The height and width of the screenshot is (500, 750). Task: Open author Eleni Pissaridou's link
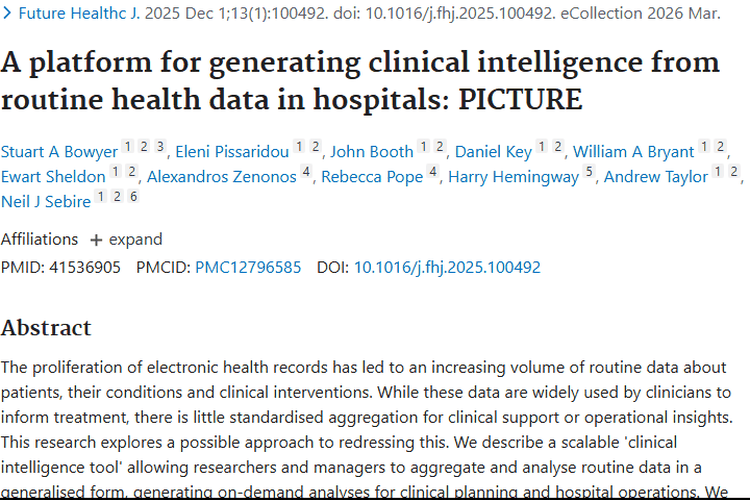(233, 151)
